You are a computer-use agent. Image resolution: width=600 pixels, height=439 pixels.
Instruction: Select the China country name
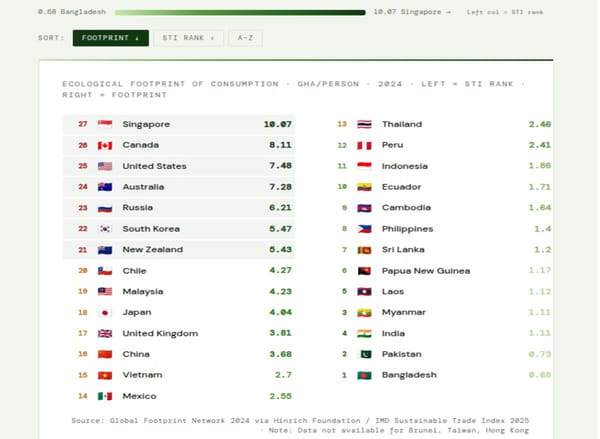[x=136, y=354]
